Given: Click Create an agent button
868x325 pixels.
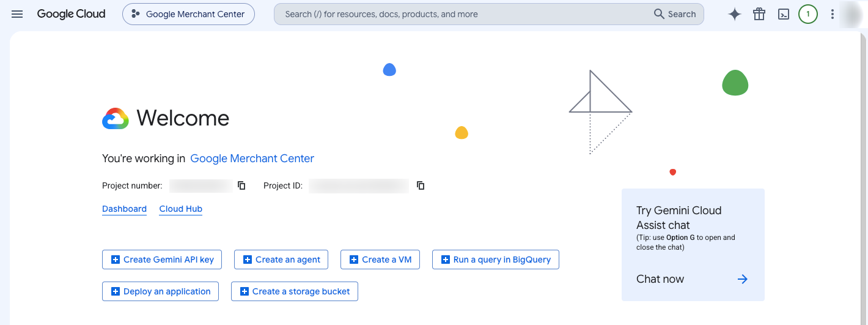Looking at the screenshot, I should (x=281, y=260).
